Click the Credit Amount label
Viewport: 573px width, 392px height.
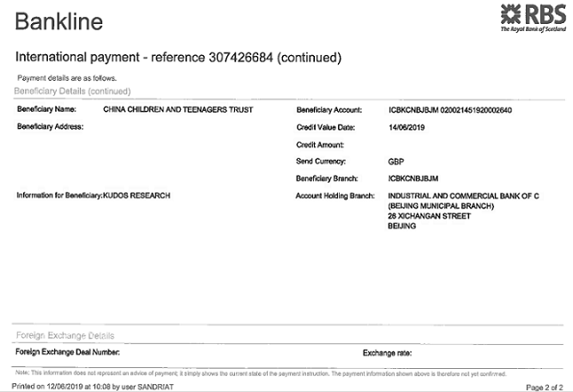point(319,144)
